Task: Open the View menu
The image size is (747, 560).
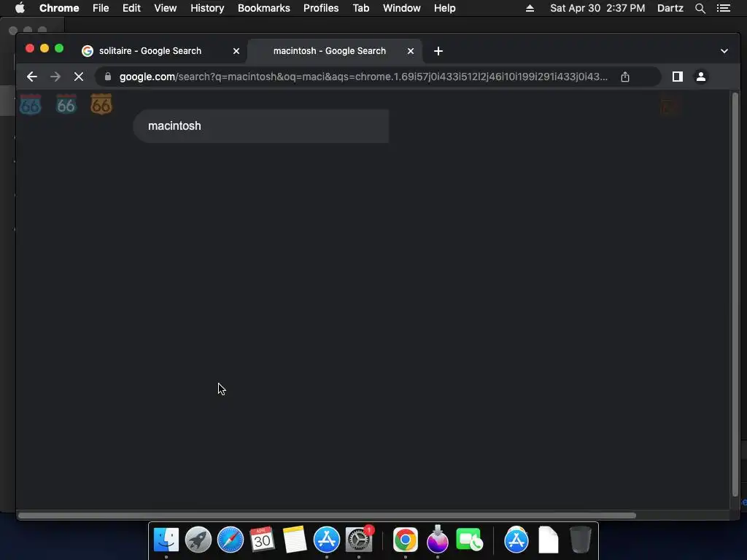Action: [x=166, y=8]
